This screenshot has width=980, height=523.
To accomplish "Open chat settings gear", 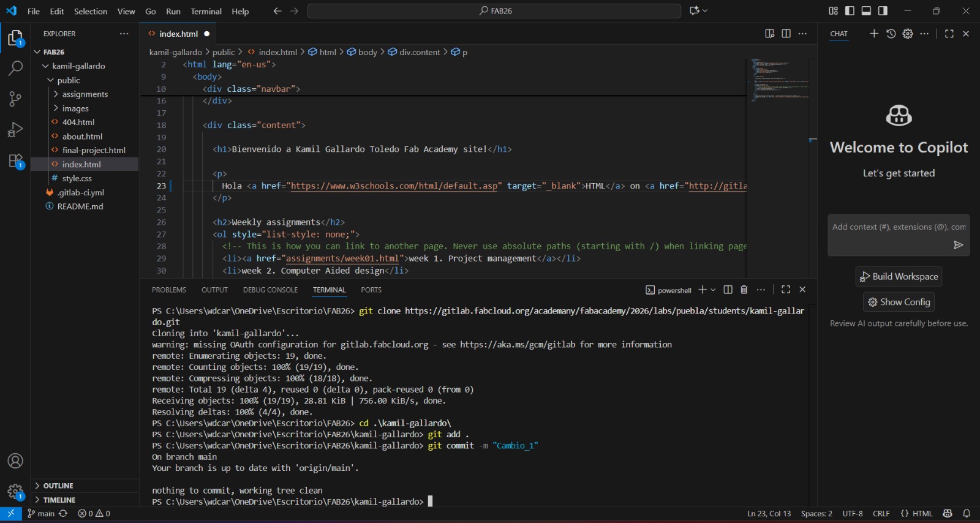I will [x=908, y=34].
